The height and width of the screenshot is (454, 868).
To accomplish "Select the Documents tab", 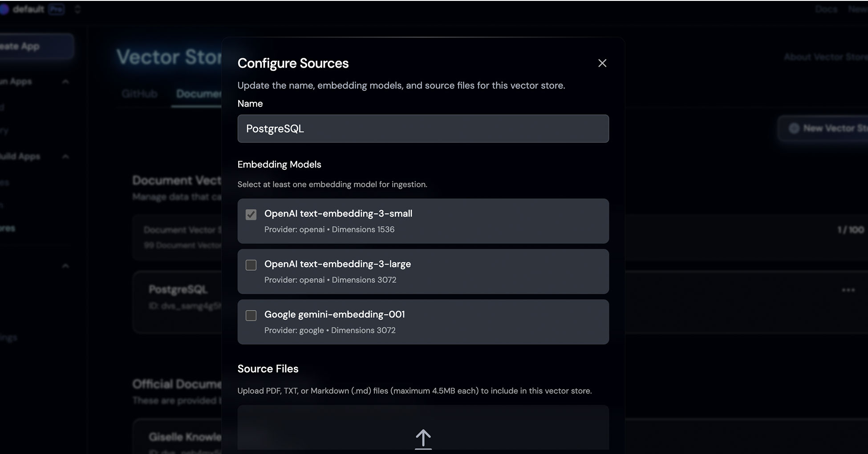I will point(199,94).
